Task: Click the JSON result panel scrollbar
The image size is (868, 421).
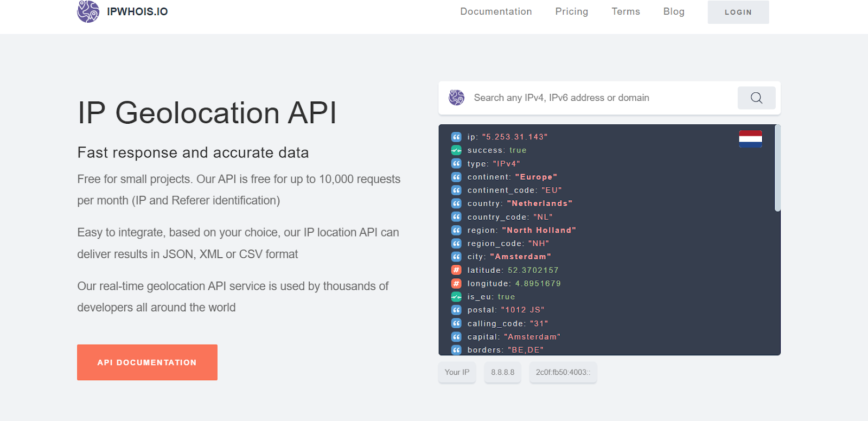Action: tap(777, 168)
